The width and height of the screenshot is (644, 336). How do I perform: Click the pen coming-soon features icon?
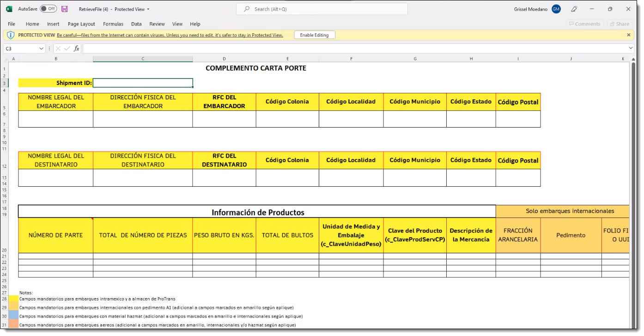[x=574, y=9]
